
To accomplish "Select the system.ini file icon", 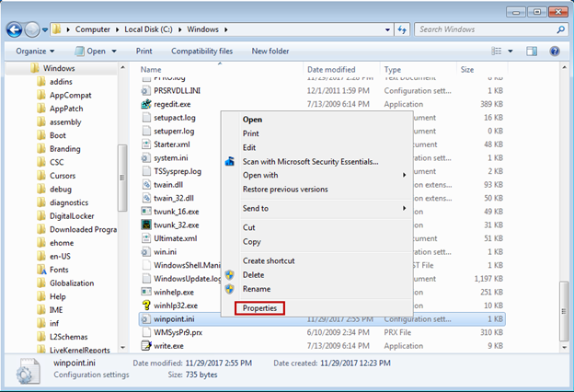I will pos(146,158).
